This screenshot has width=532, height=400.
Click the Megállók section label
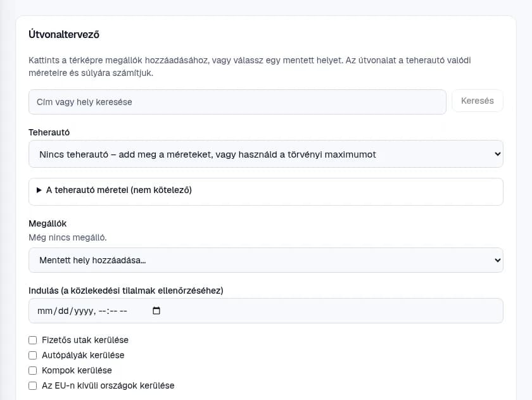(47, 223)
